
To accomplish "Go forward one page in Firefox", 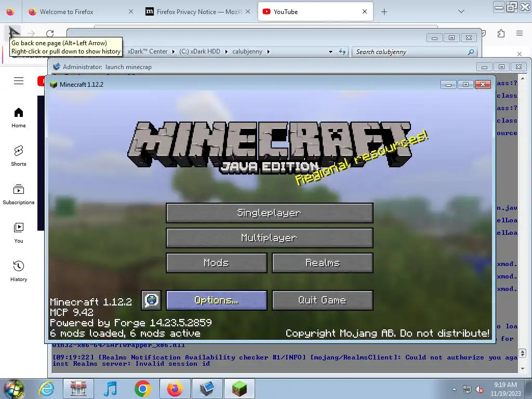I will click(31, 33).
